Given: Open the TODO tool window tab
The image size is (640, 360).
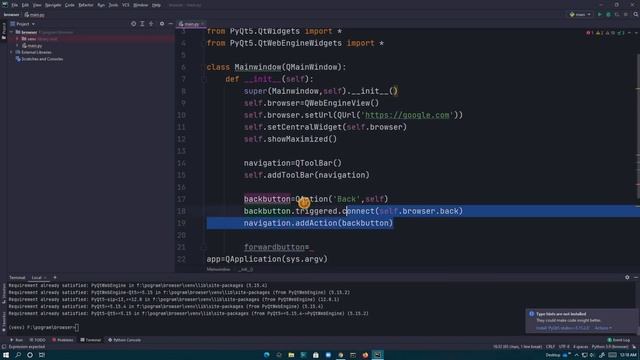Looking at the screenshot, I should pos(37,340).
